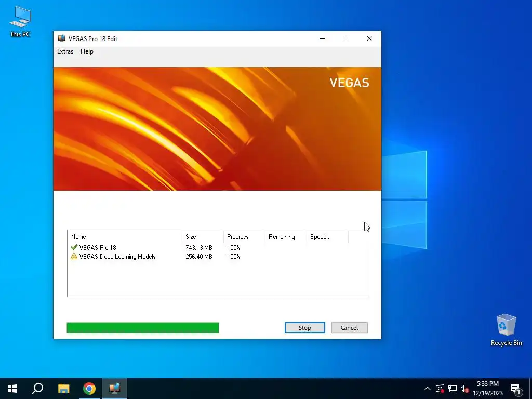532x399 pixels.
Task: Select the VEGAS Deep Learning Models row name
Action: pos(117,257)
